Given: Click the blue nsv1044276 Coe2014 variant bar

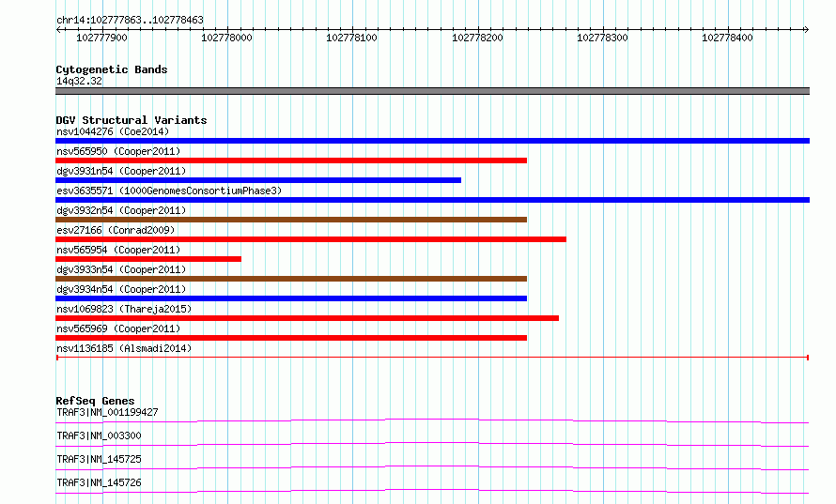Looking at the screenshot, I should coord(432,141).
